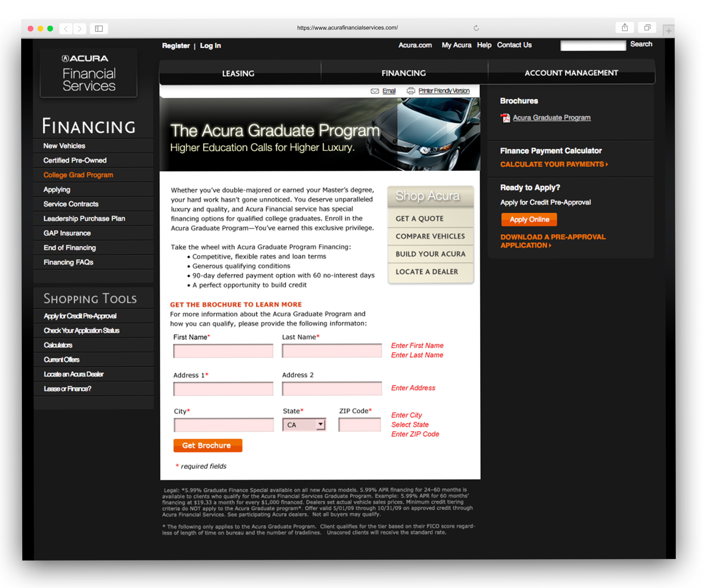Viewport: 704px width, 588px height.
Task: Select College Grad Program in sidebar
Action: pos(78,175)
